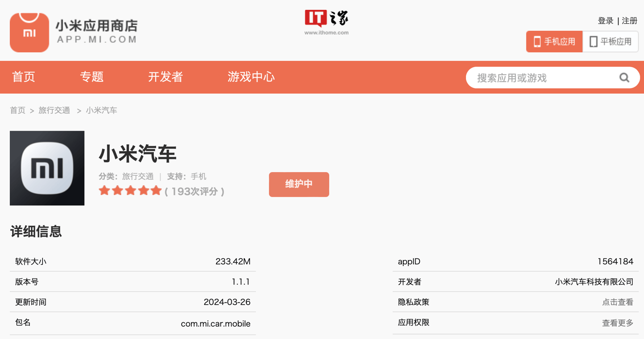Click the 小米汽车 app icon image
This screenshot has width=644, height=339.
tap(47, 168)
